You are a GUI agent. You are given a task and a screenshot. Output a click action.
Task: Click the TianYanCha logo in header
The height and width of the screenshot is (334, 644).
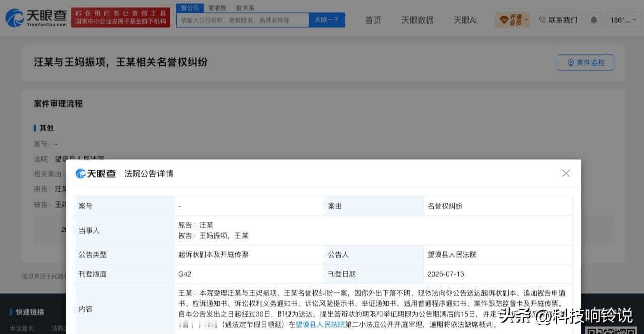36,18
